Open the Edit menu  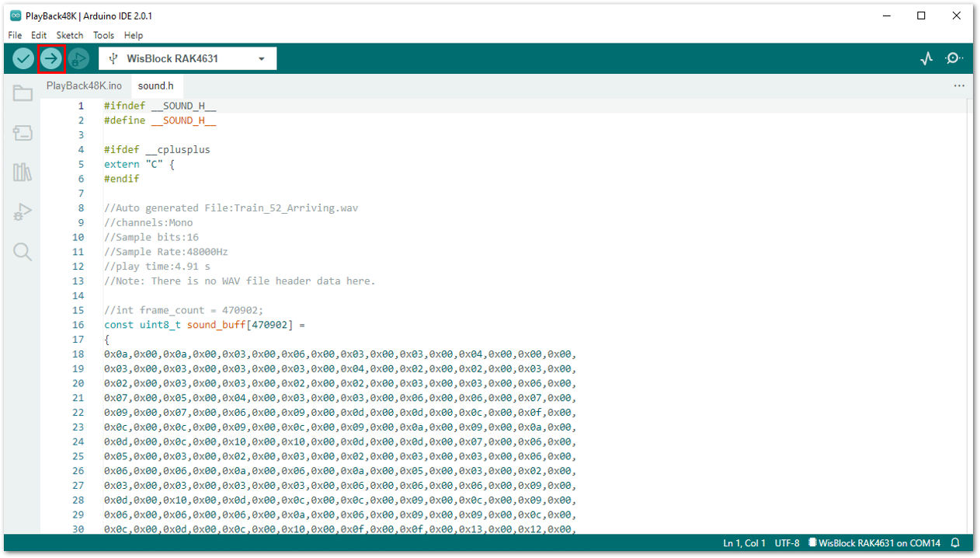pos(39,35)
